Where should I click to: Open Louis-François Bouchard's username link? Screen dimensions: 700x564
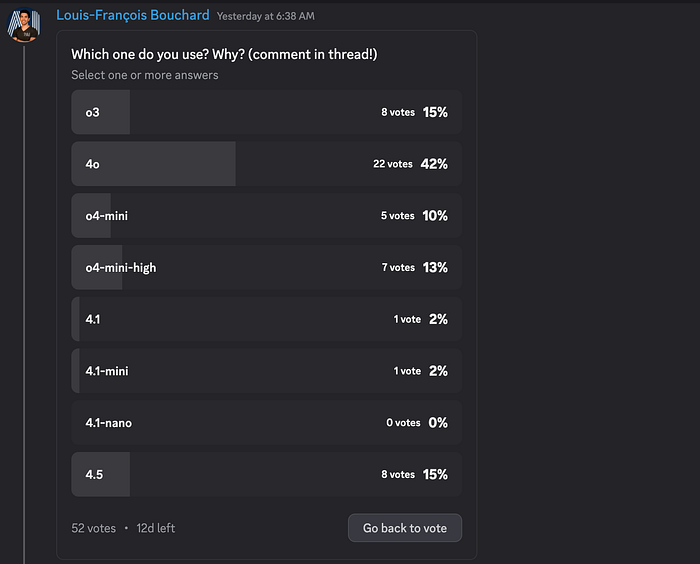[133, 15]
